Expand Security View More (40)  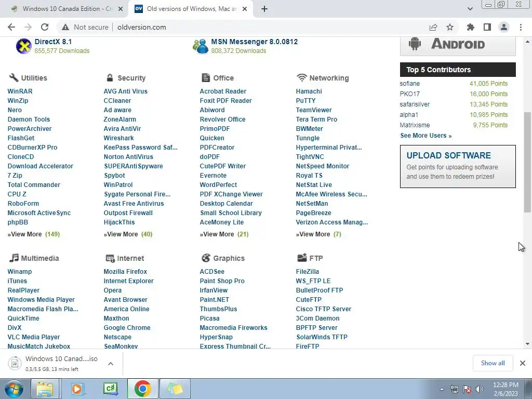pyautogui.click(x=128, y=234)
